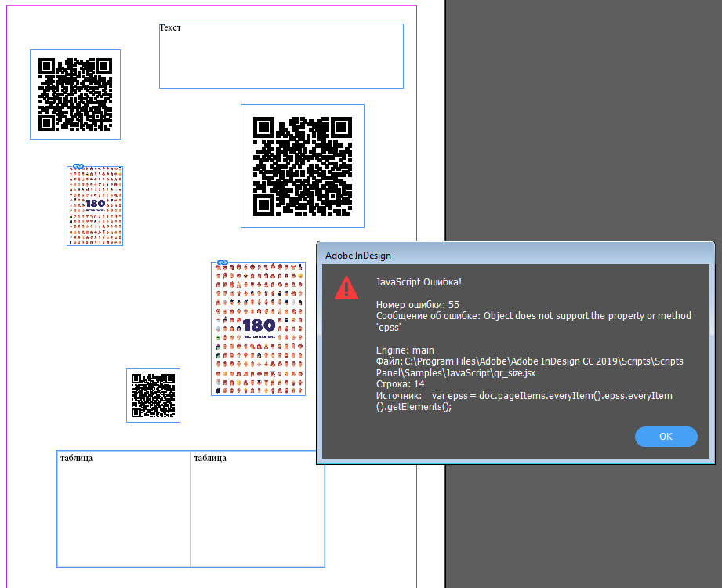The height and width of the screenshot is (588, 722).
Task: Select the top-left QR code frame
Action: [75, 94]
